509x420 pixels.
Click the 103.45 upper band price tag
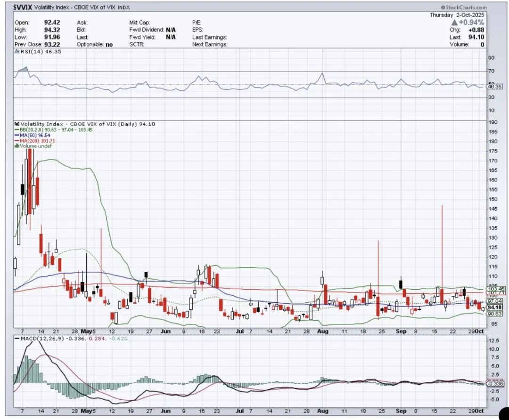pyautogui.click(x=496, y=289)
